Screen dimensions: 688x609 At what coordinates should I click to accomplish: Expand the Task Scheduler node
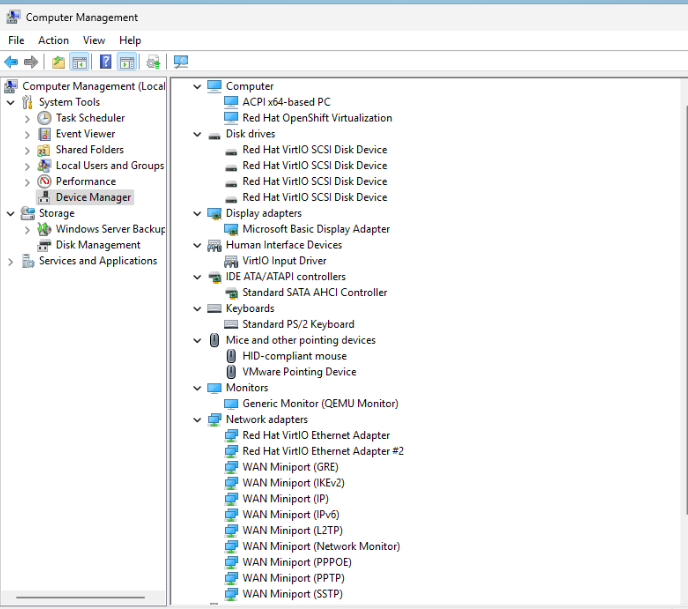(x=28, y=118)
